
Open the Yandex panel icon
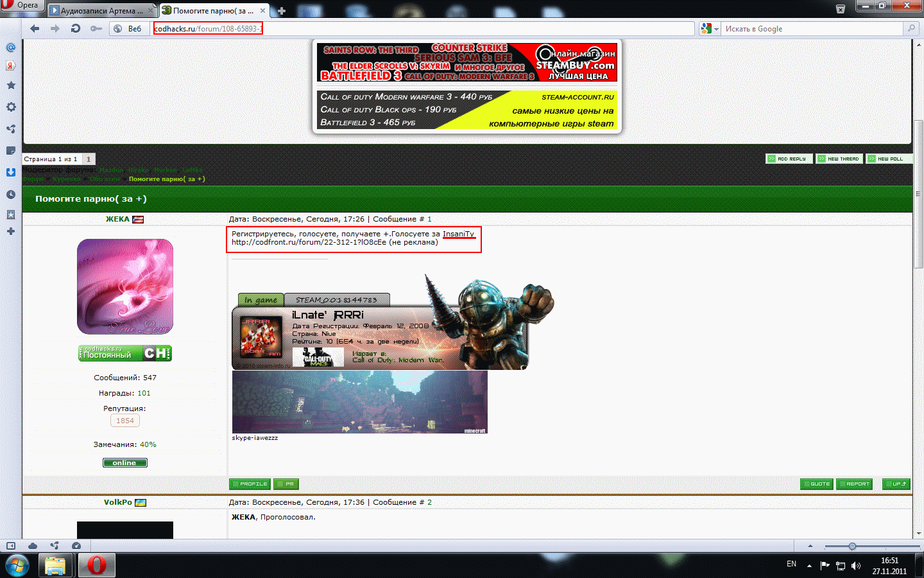pos(11,66)
